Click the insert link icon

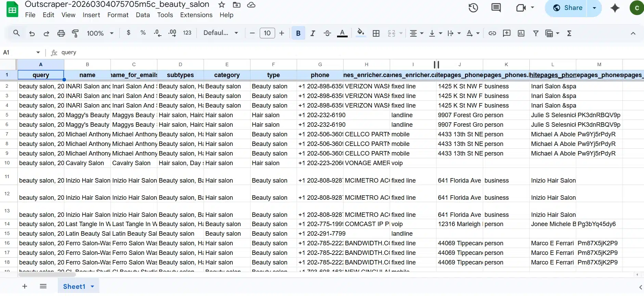click(492, 33)
